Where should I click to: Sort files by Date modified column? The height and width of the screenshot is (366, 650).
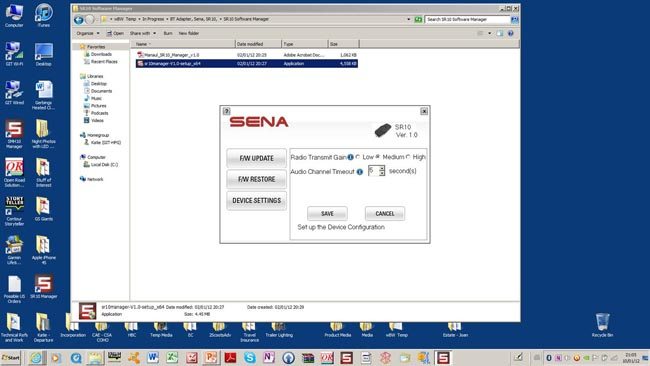click(x=258, y=44)
